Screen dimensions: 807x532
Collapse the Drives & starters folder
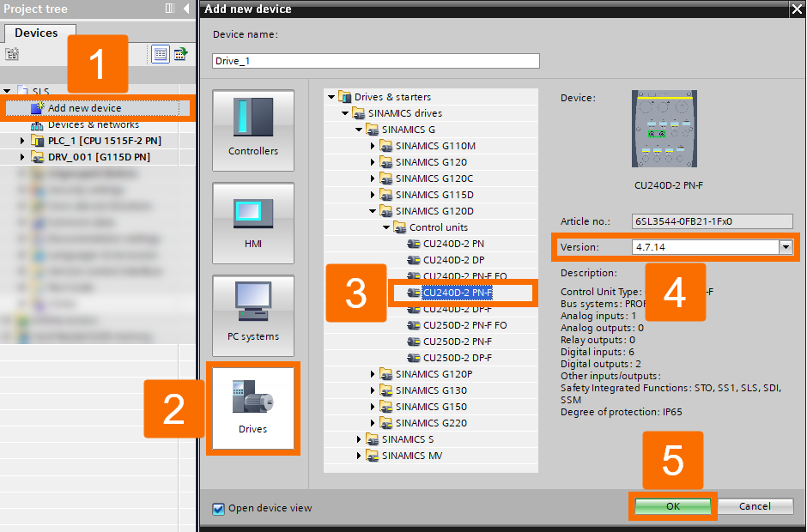331,97
